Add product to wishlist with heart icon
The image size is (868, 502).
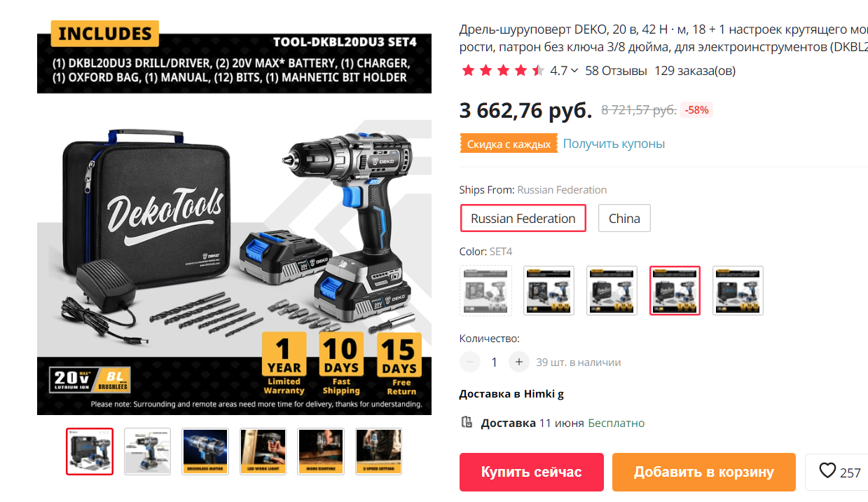tap(827, 471)
